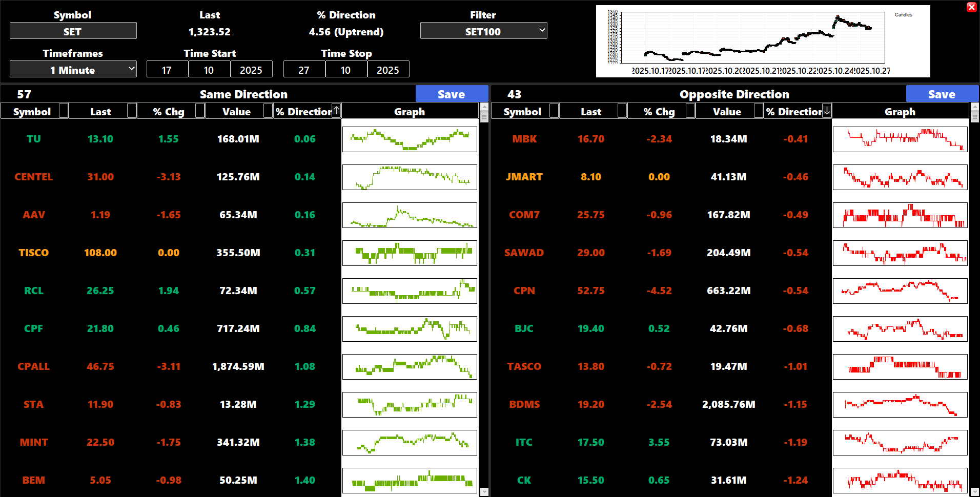Save the Opposite Direction list

point(942,94)
